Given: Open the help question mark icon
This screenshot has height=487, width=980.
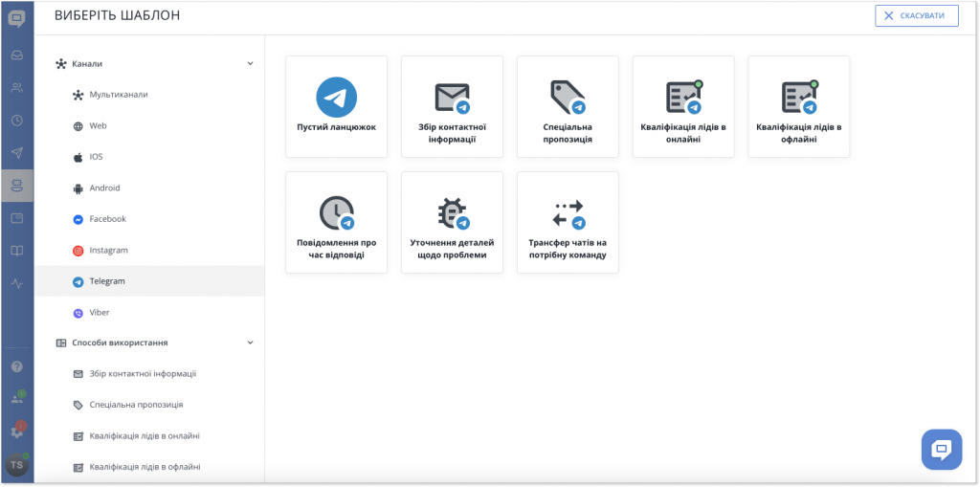Looking at the screenshot, I should pos(17,367).
